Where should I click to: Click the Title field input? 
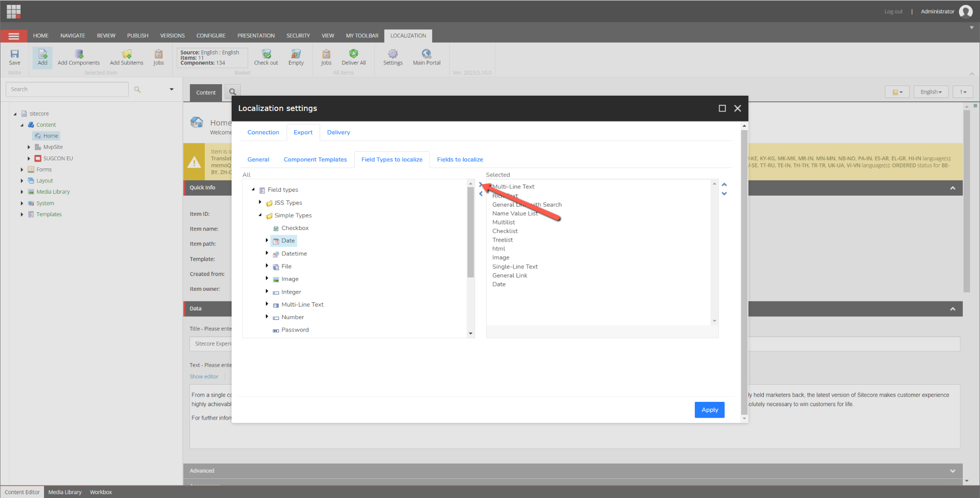pyautogui.click(x=574, y=344)
